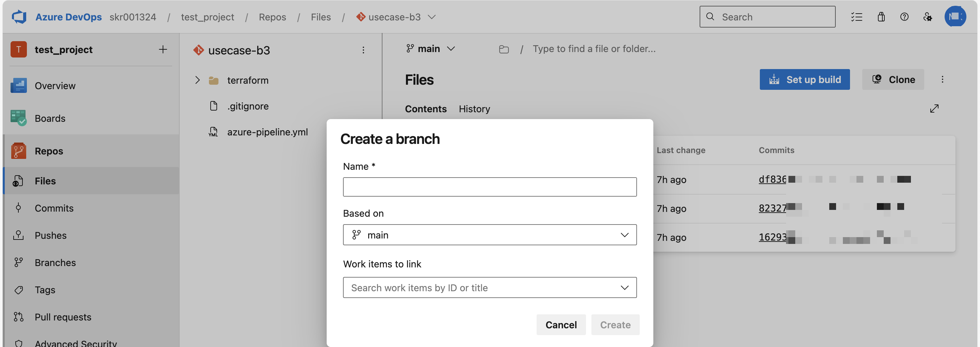Image resolution: width=980 pixels, height=347 pixels.
Task: Open the work items dropdown chevron
Action: coord(624,287)
